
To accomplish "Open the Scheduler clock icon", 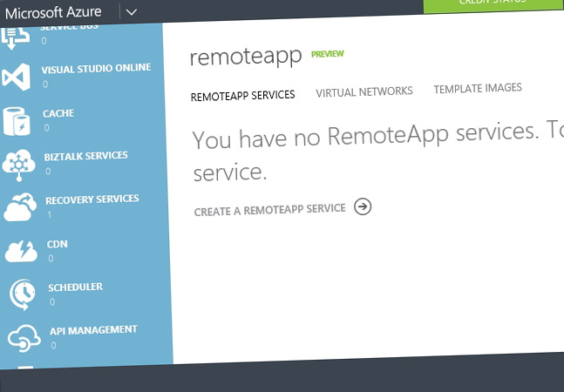I will (x=23, y=294).
